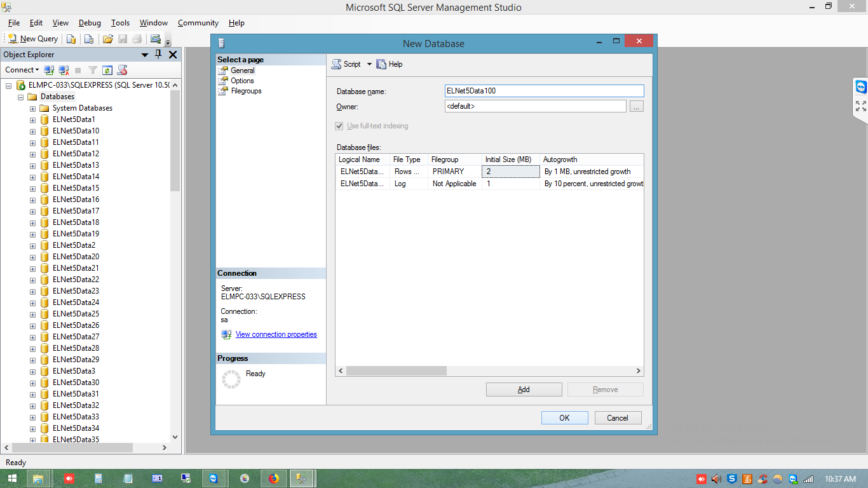Click the Open File folder icon in toolbar
The image size is (868, 488).
(x=108, y=39)
